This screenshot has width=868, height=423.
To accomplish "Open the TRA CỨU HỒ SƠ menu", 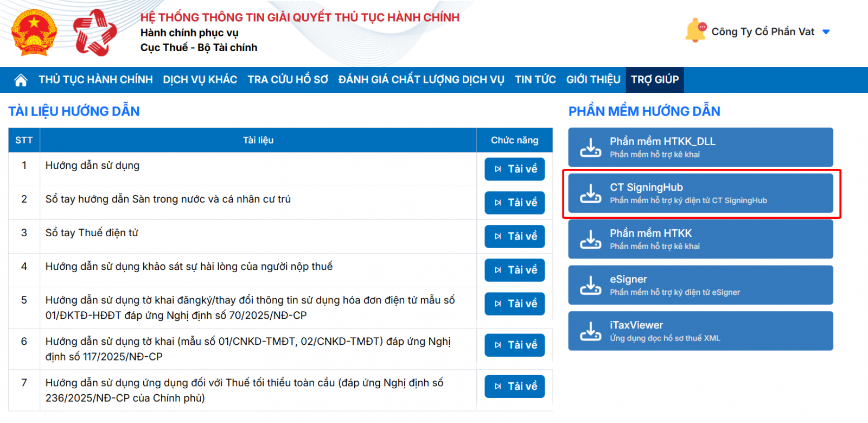I will click(288, 80).
